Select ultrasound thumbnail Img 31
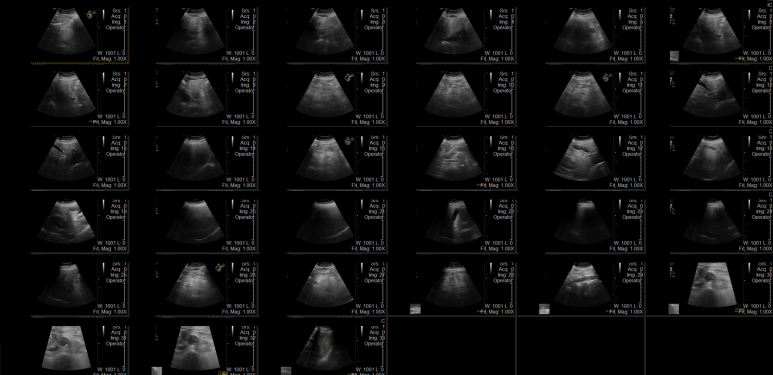773x375 pixels. [67, 347]
